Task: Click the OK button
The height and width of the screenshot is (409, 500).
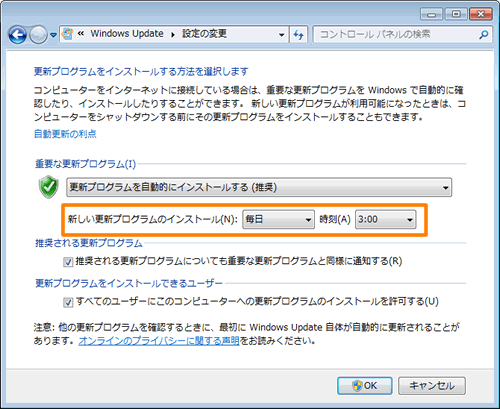Action: click(365, 386)
